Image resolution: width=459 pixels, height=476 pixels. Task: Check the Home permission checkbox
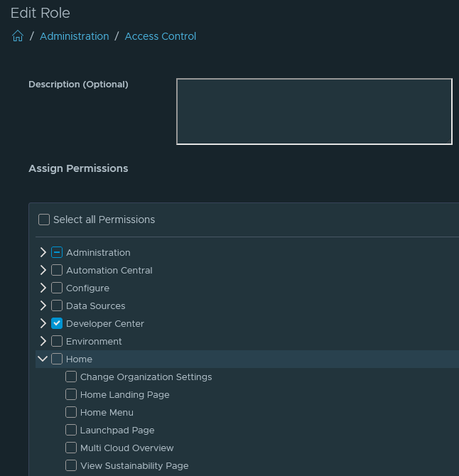(57, 359)
